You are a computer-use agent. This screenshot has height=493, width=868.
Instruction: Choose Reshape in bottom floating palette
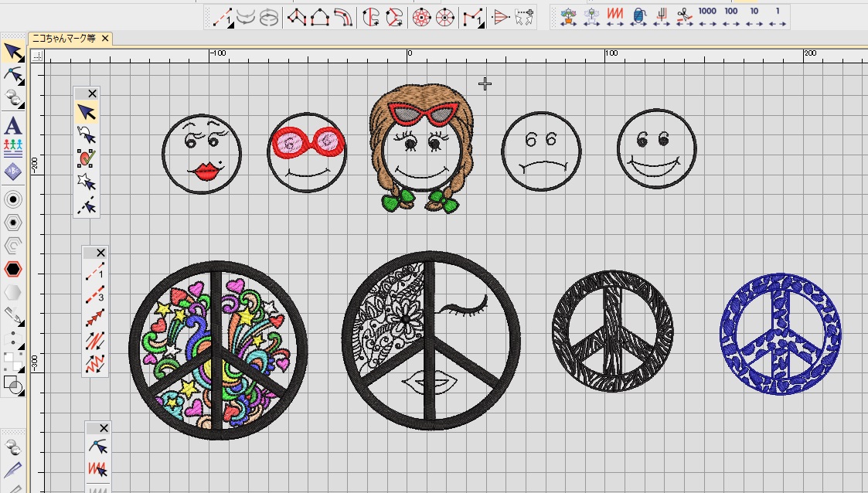pyautogui.click(x=98, y=447)
